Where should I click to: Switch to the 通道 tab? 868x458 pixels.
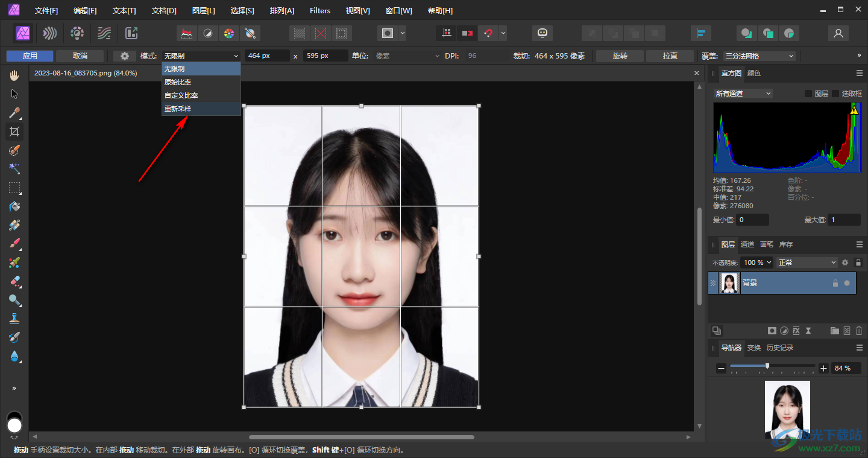click(747, 244)
